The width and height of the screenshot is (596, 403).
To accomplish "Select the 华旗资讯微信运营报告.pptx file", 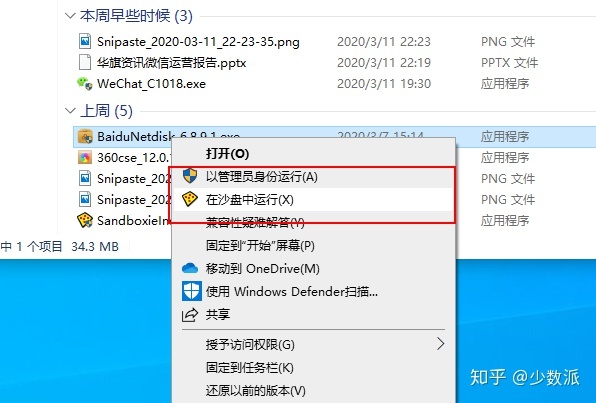I will (171, 62).
